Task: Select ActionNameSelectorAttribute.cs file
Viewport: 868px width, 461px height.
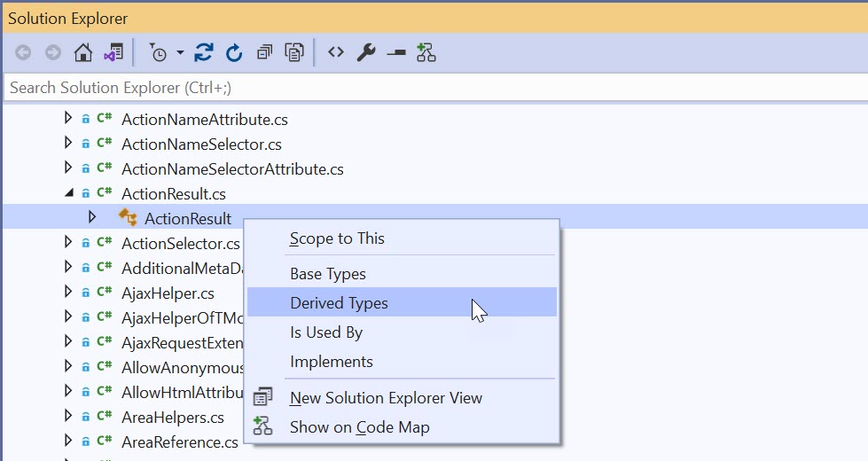Action: (232, 169)
